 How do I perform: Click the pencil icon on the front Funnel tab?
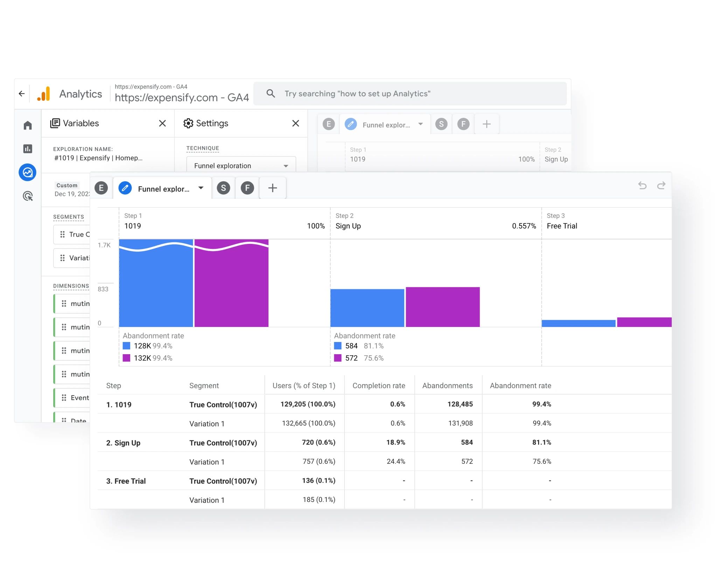coord(125,188)
